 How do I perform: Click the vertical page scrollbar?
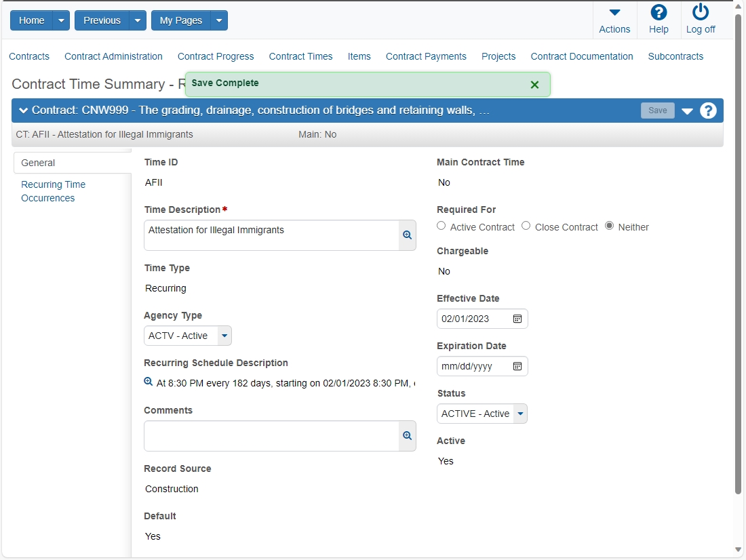pos(738,254)
